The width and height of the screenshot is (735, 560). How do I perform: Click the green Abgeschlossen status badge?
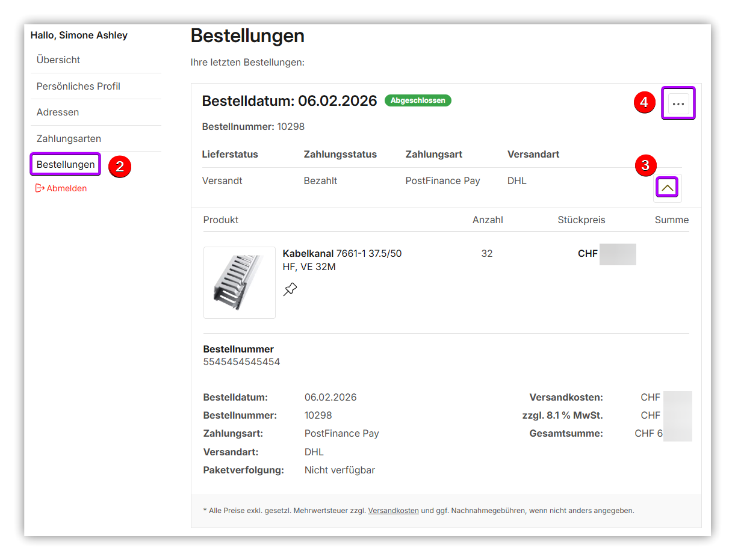pos(418,100)
